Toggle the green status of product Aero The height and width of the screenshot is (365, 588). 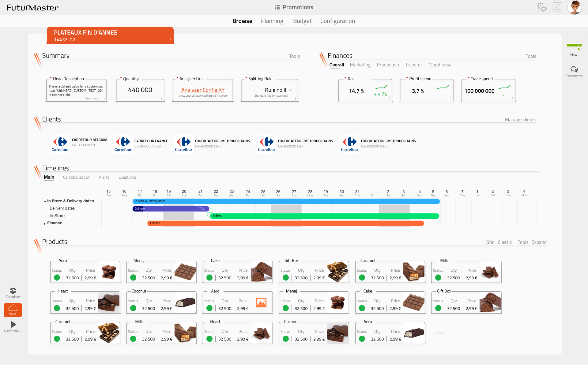pos(57,277)
